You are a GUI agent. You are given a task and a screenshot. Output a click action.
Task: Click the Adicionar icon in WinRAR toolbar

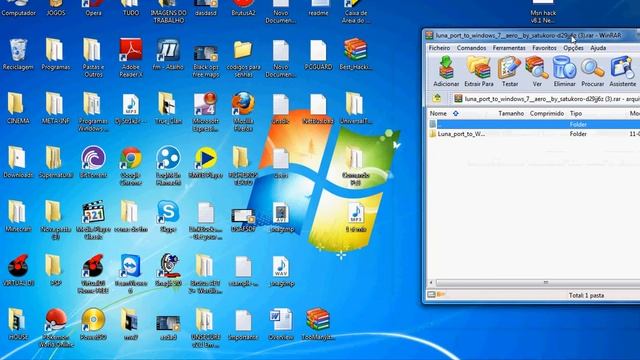pyautogui.click(x=446, y=71)
